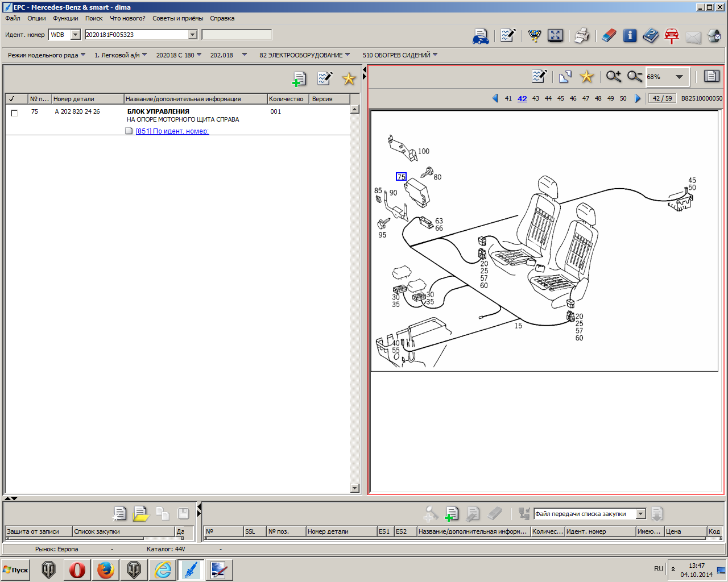
Task: Open notes icon in parts list panel
Action: (325, 78)
